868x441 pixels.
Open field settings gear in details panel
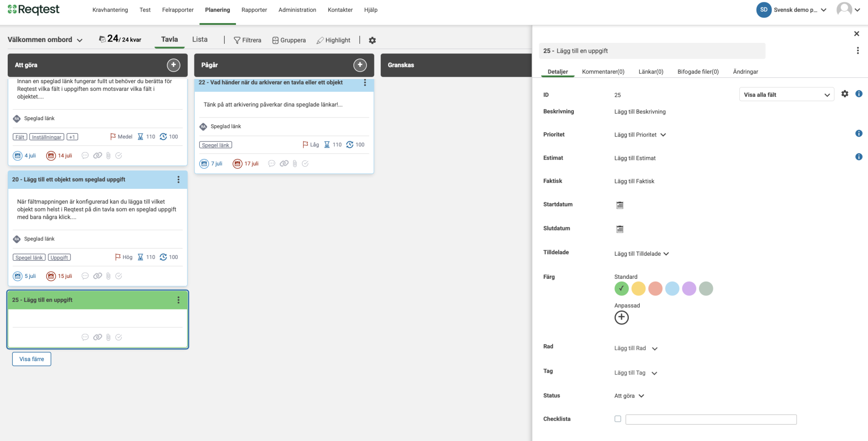(844, 94)
